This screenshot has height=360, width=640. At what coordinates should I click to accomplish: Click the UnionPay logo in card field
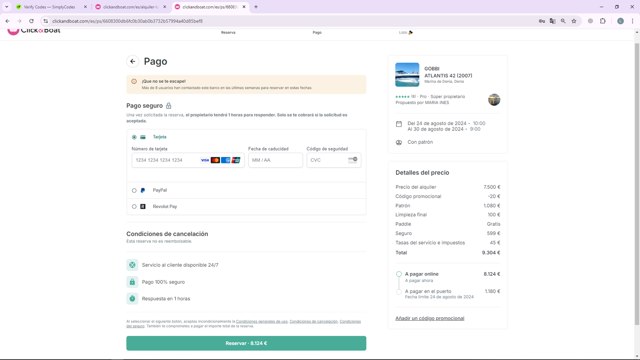pos(236,160)
